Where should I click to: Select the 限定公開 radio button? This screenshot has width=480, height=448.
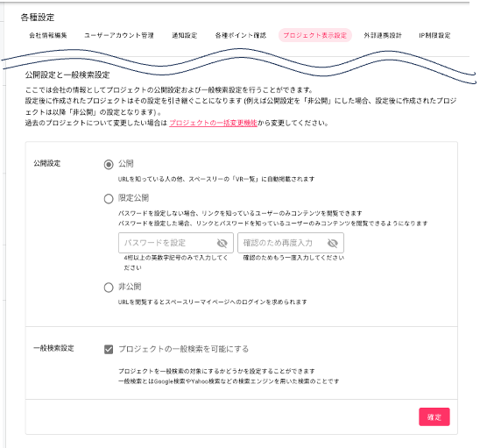click(x=109, y=199)
